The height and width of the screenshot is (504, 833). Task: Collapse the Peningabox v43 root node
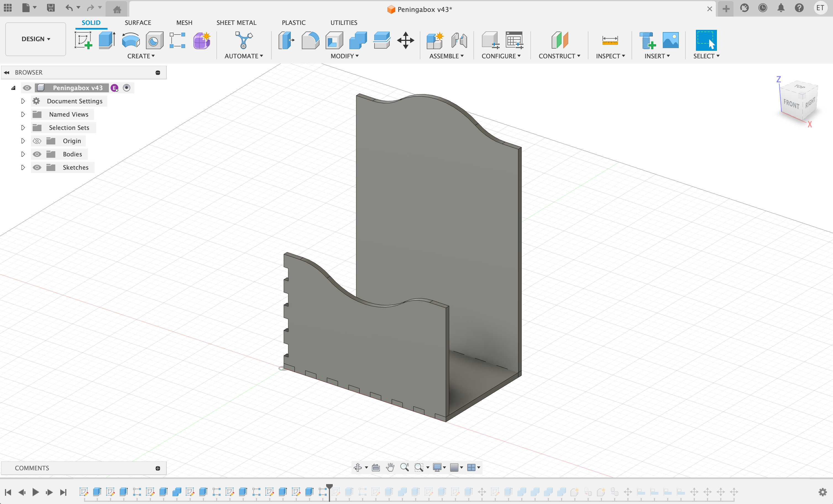pos(13,88)
